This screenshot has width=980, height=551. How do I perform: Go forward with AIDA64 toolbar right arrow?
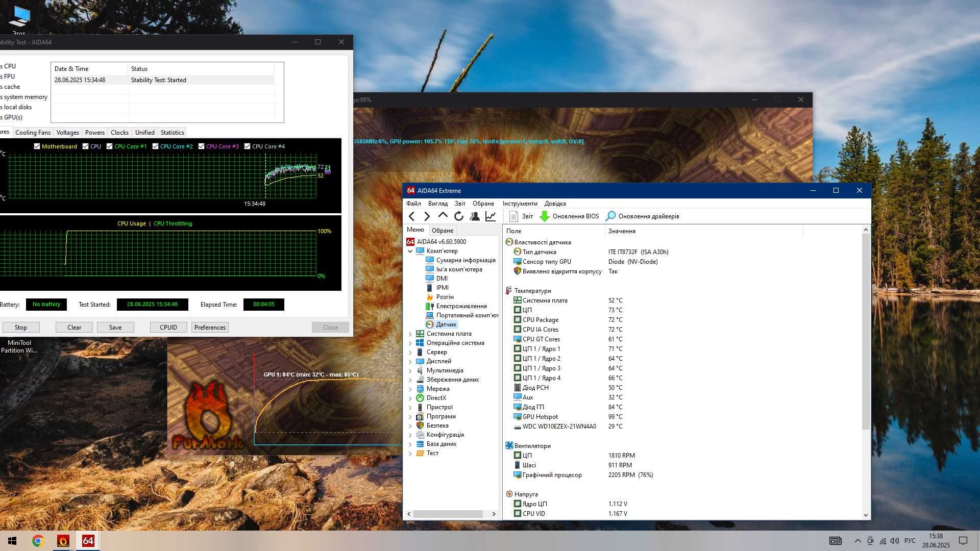(x=427, y=216)
